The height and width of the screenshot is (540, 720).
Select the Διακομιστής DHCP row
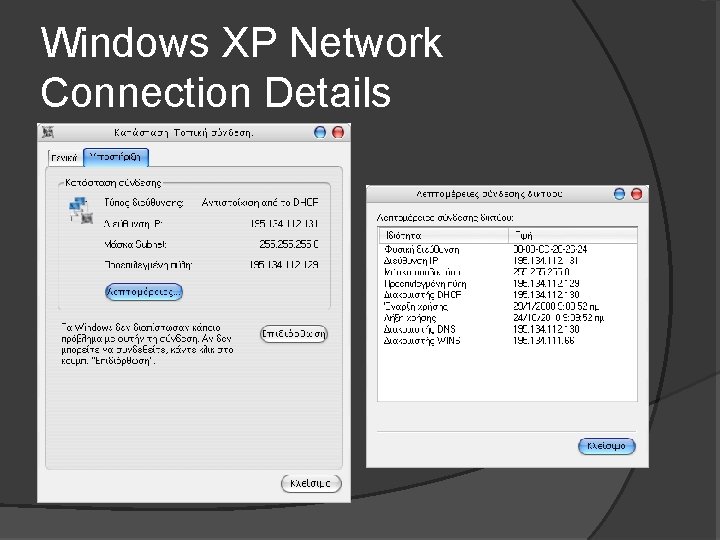[x=507, y=295]
